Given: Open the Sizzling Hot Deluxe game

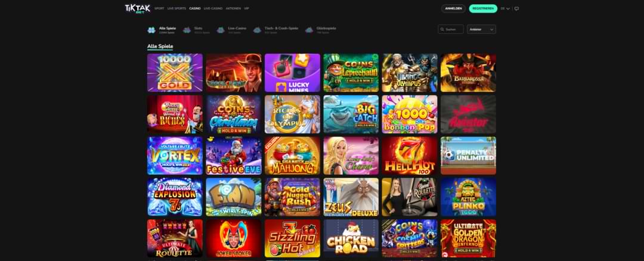Looking at the screenshot, I should pyautogui.click(x=292, y=238).
